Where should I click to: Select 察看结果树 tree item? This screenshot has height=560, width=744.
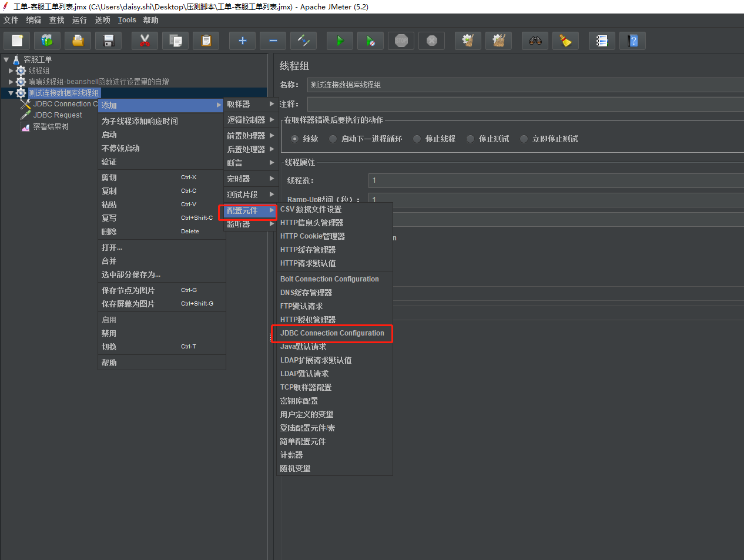[51, 126]
